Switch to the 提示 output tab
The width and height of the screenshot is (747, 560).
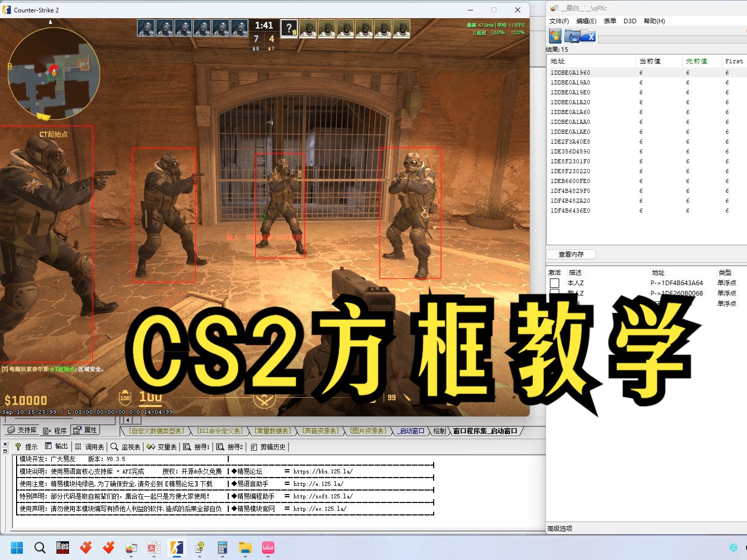click(26, 446)
